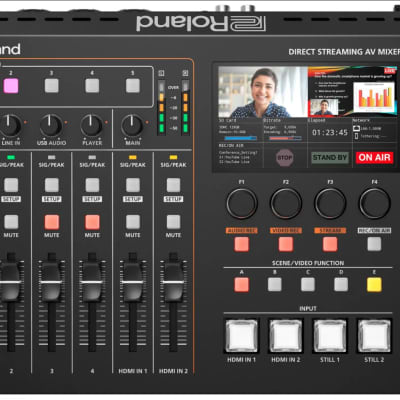The width and height of the screenshot is (400, 400).
Task: Push the grey REC/ON AIR button
Action: pyautogui.click(x=374, y=244)
